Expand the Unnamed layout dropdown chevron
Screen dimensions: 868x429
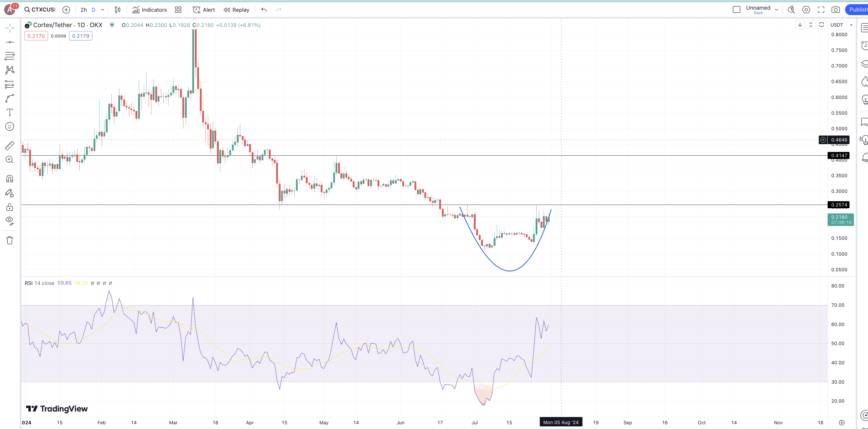tap(777, 10)
